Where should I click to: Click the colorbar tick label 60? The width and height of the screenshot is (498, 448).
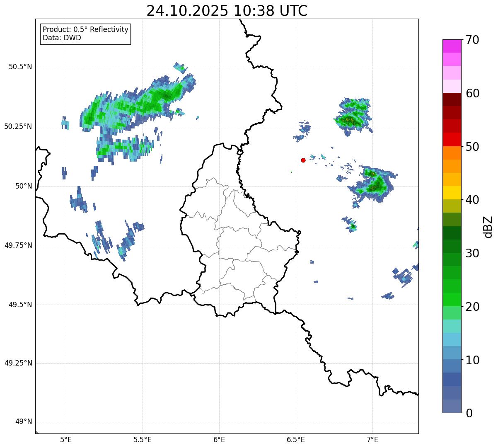472,93
